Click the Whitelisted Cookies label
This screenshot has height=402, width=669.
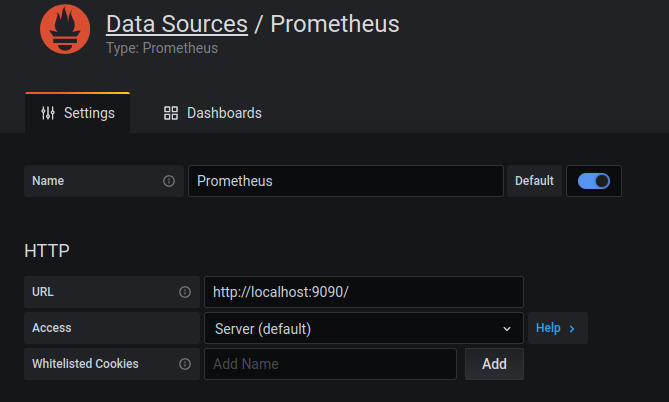tap(86, 364)
